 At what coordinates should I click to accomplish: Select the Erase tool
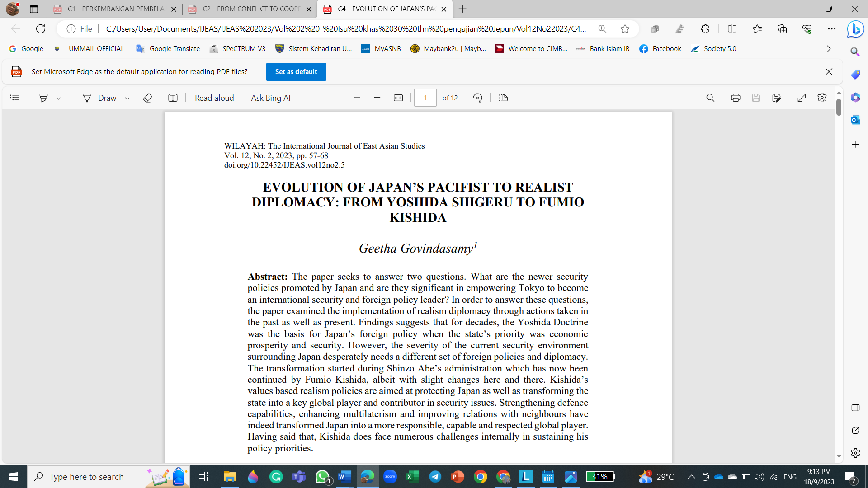(x=147, y=98)
